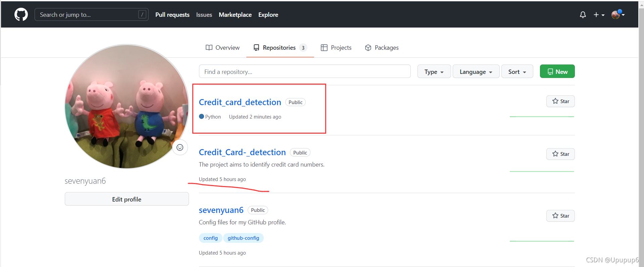Image resolution: width=644 pixels, height=267 pixels.
Task: Click the green New repository button
Action: point(557,72)
